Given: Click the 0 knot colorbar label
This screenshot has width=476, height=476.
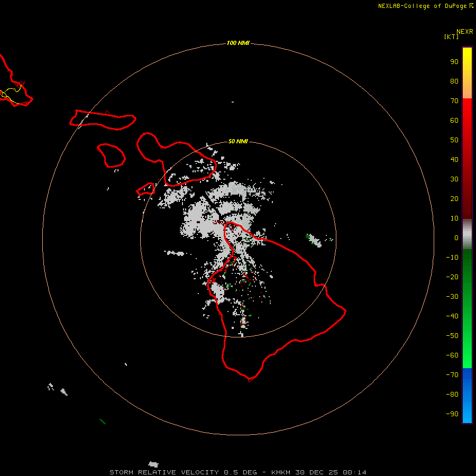Looking at the screenshot, I should click(456, 237).
